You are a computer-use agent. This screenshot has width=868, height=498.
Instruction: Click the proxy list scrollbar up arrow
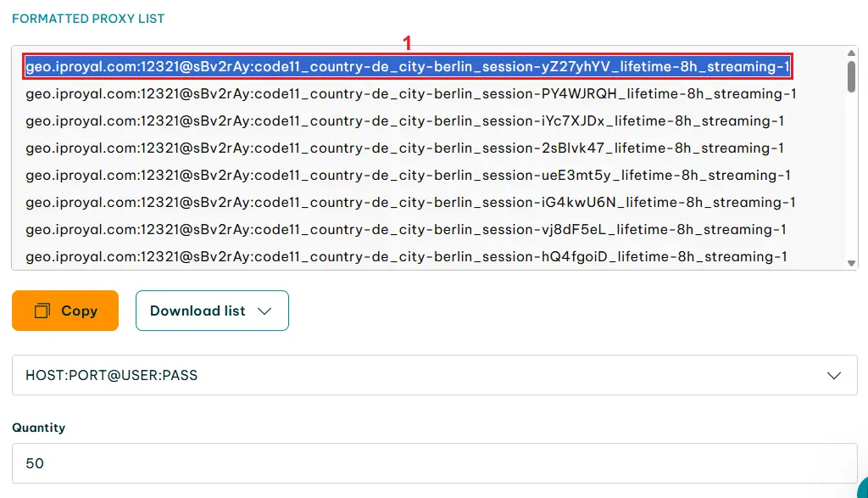click(851, 53)
